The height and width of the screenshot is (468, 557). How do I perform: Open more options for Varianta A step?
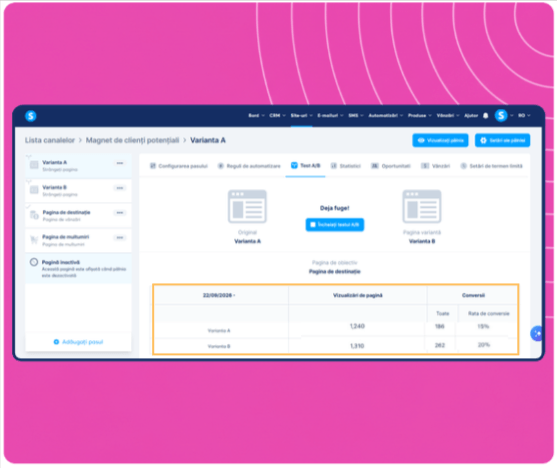pos(120,163)
